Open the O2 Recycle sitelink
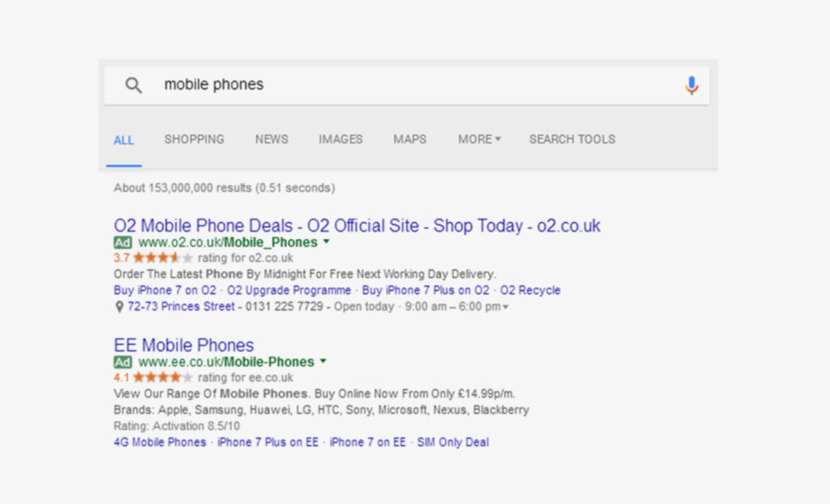Screen dimensions: 830x504 point(530,291)
